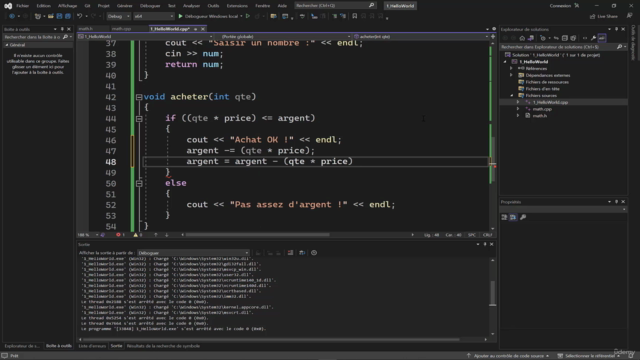Collapse the acheter function fold marker
This screenshot has width=640, height=360.
click(x=139, y=97)
